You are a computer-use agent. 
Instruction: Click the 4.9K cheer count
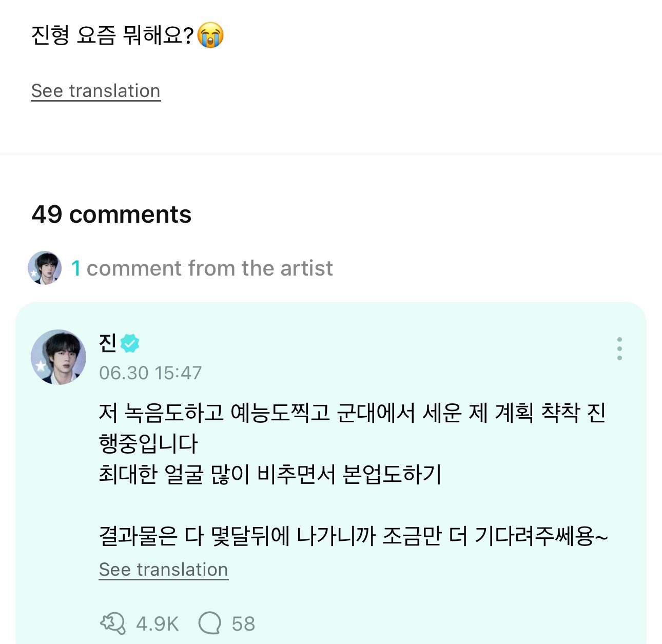(x=157, y=624)
